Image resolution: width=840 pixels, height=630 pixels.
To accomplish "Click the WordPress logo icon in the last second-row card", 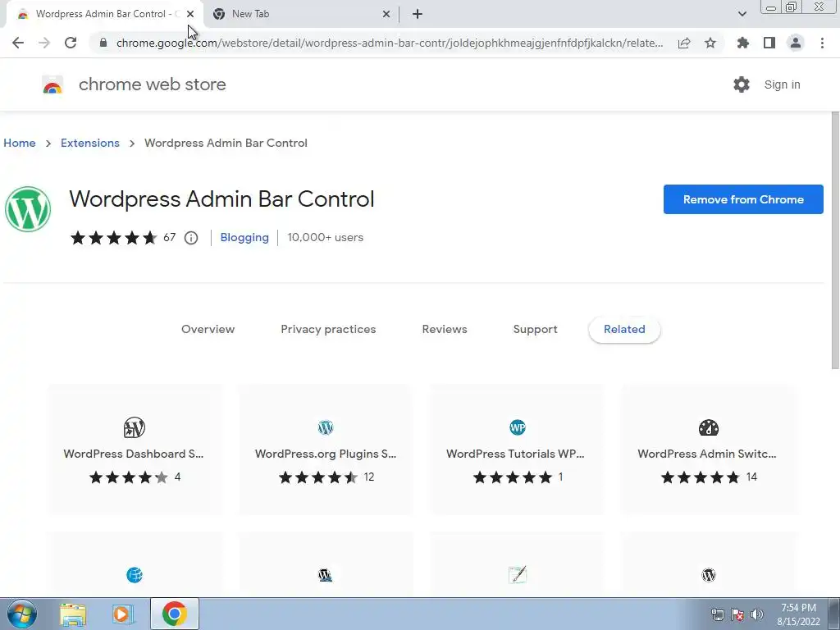I will (709, 575).
